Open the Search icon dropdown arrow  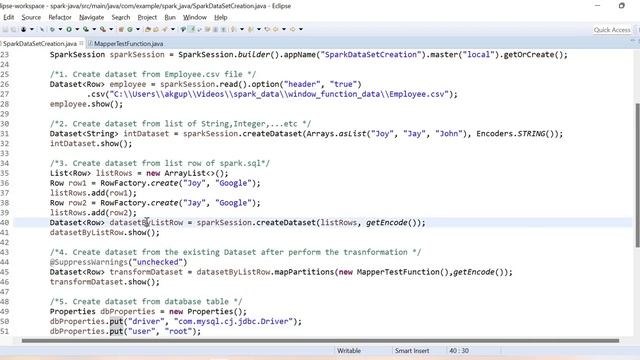173,29
